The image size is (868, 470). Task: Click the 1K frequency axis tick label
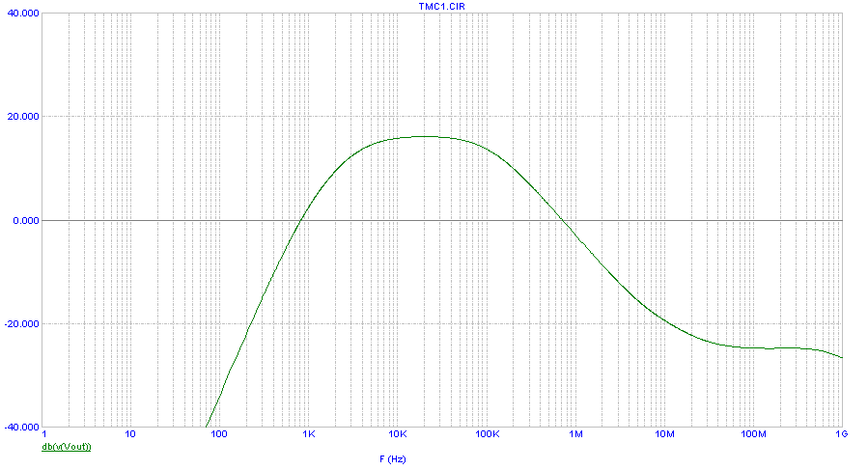pos(309,434)
